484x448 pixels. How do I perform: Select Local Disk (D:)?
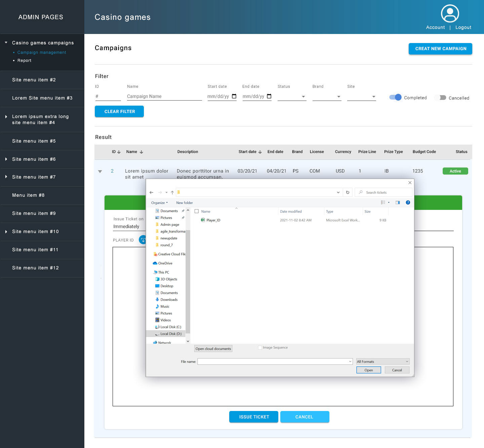[x=166, y=334]
